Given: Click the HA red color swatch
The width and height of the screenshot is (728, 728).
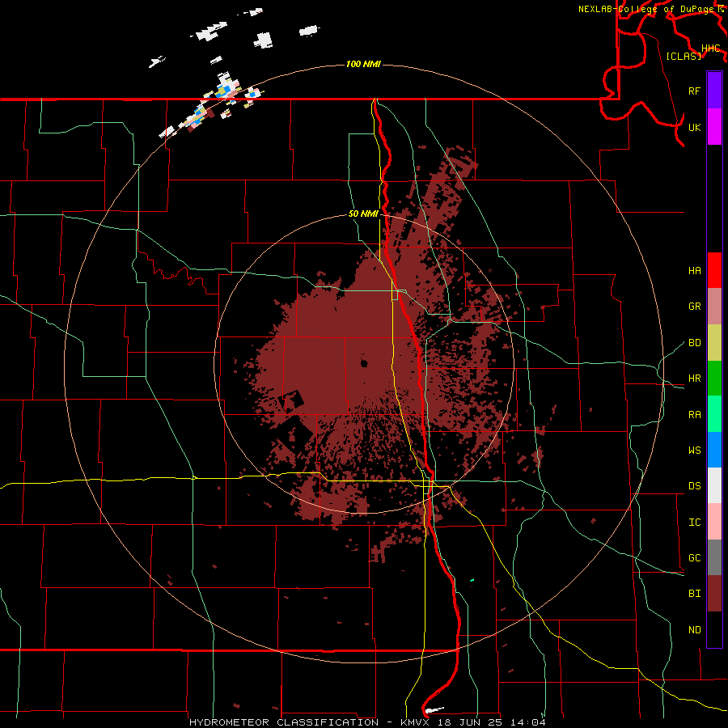Looking at the screenshot, I should [714, 270].
